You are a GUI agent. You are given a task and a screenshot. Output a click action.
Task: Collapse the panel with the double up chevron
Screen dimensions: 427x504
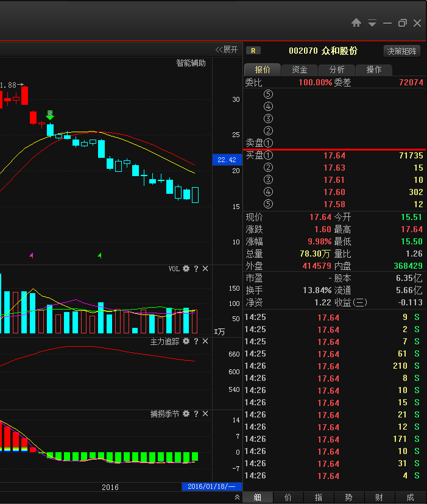pyautogui.click(x=237, y=497)
